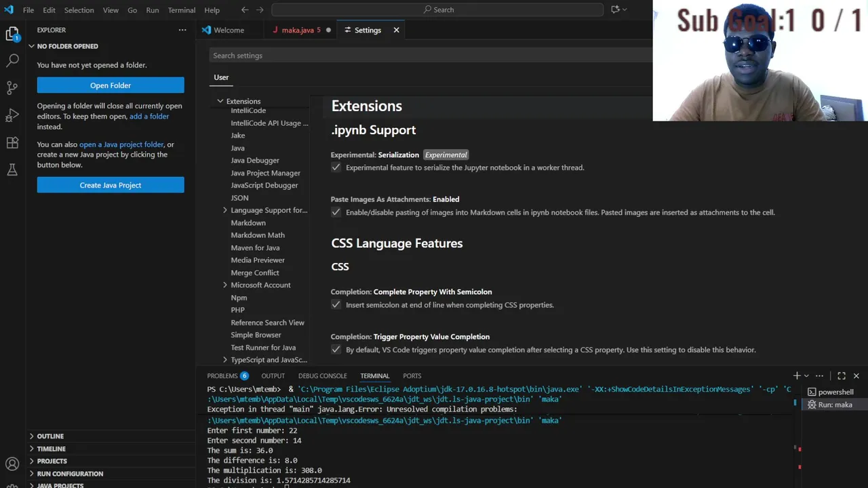Switch to the maka.java tab
Image resolution: width=868 pixels, height=488 pixels.
(301, 30)
